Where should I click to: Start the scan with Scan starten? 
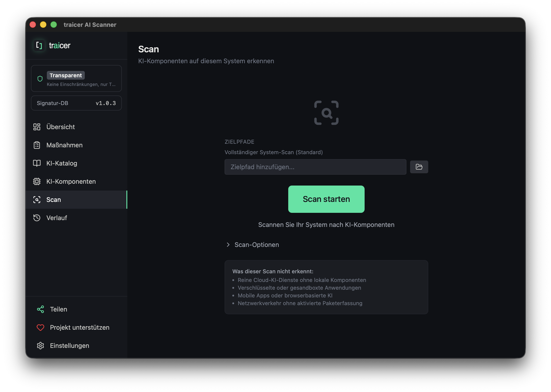click(x=326, y=199)
